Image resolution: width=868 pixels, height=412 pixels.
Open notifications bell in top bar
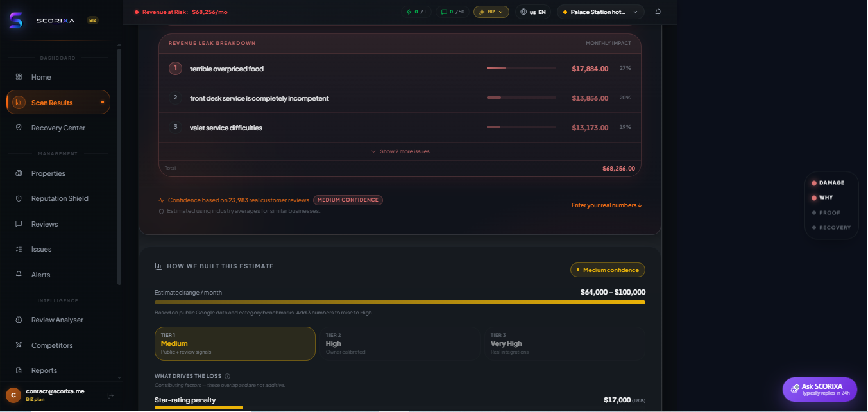coord(658,12)
